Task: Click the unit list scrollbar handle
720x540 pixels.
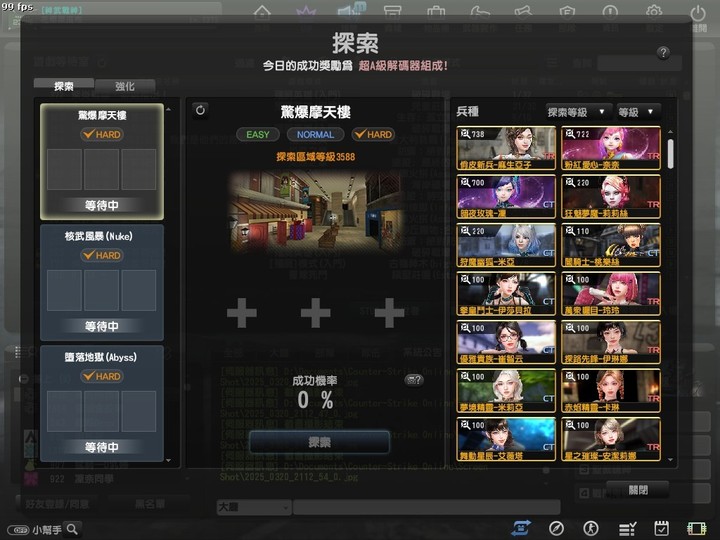Action: pyautogui.click(x=670, y=154)
